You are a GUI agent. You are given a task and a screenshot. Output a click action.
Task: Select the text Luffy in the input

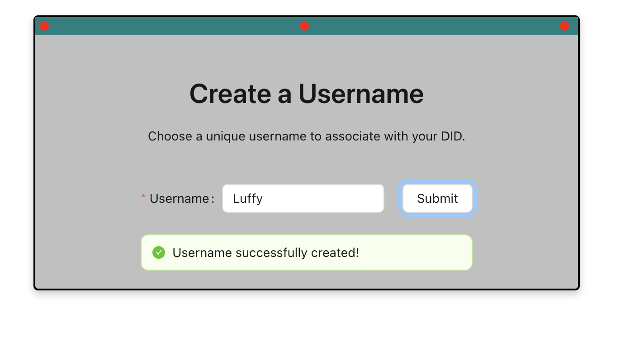point(247,198)
